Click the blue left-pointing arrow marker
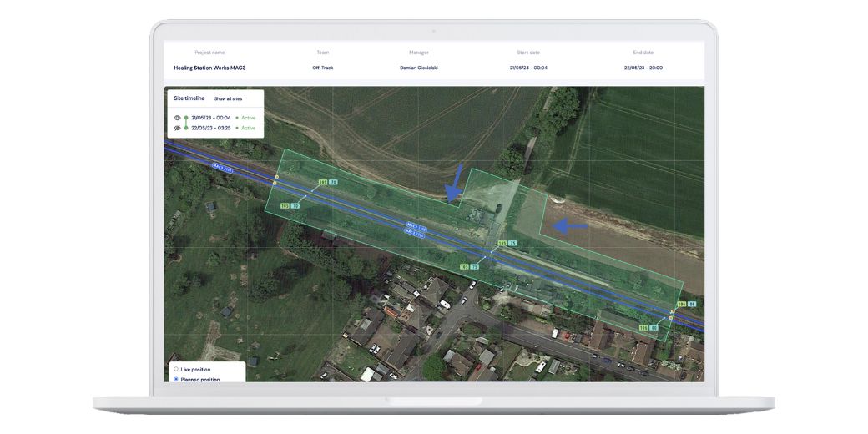The height and width of the screenshot is (434, 868). click(x=572, y=225)
